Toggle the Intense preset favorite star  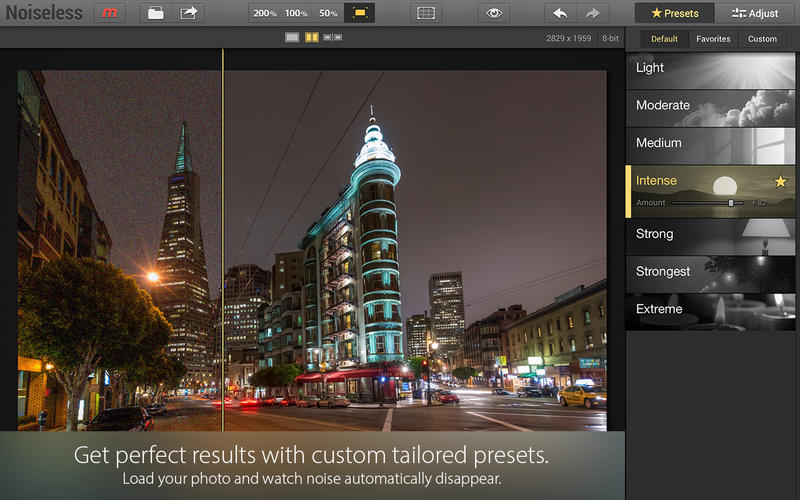tap(781, 181)
